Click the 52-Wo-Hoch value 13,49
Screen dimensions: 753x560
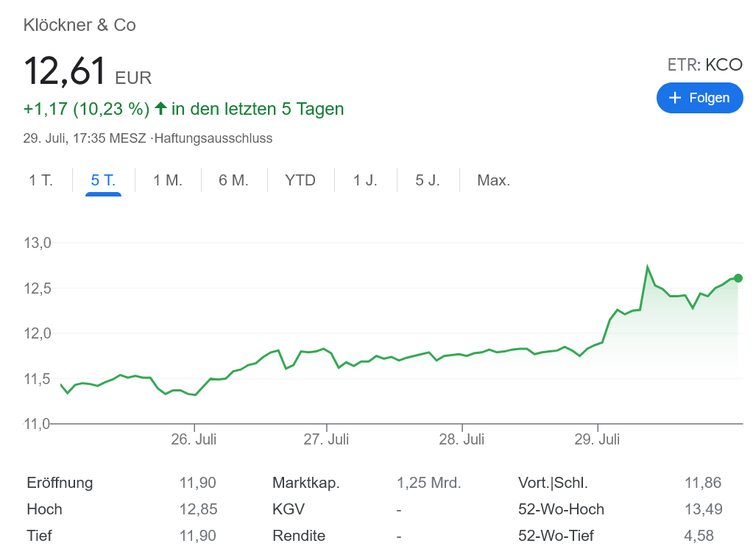pos(703,509)
